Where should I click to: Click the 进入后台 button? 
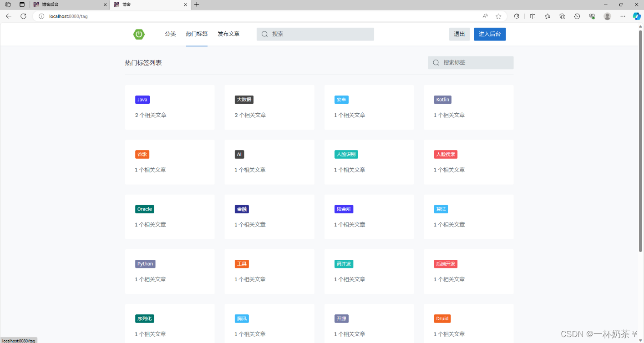coord(490,34)
